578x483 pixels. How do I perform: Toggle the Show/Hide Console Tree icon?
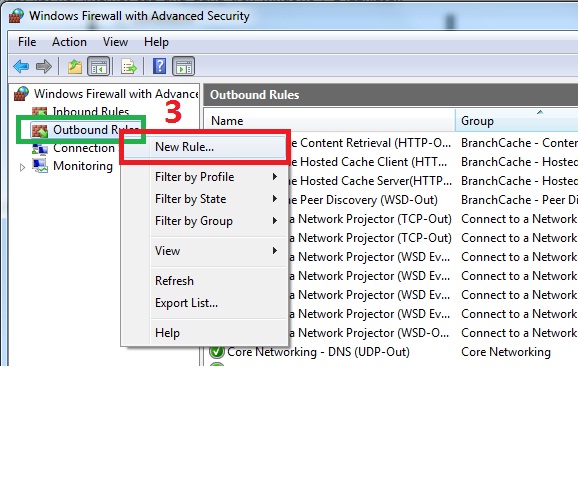[98, 67]
